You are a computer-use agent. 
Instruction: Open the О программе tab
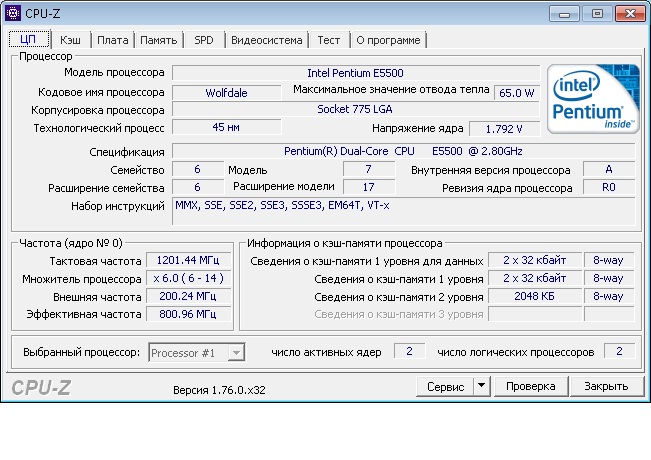[388, 40]
